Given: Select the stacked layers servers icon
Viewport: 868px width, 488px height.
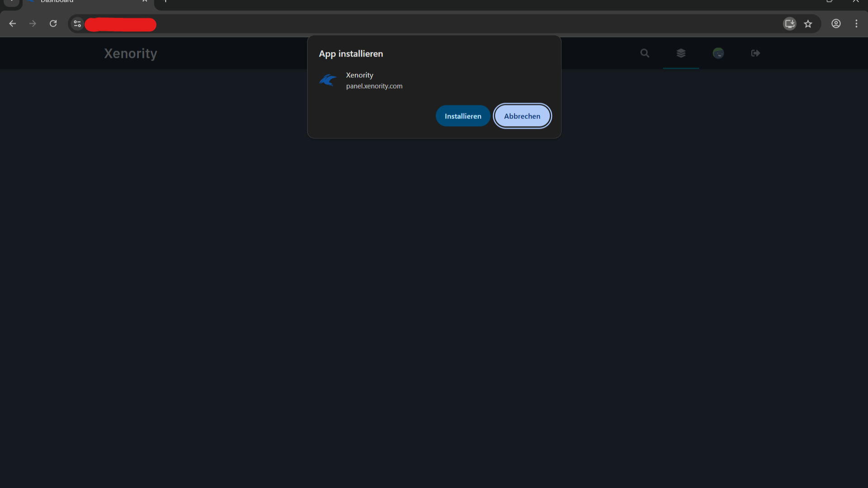Looking at the screenshot, I should 681,53.
